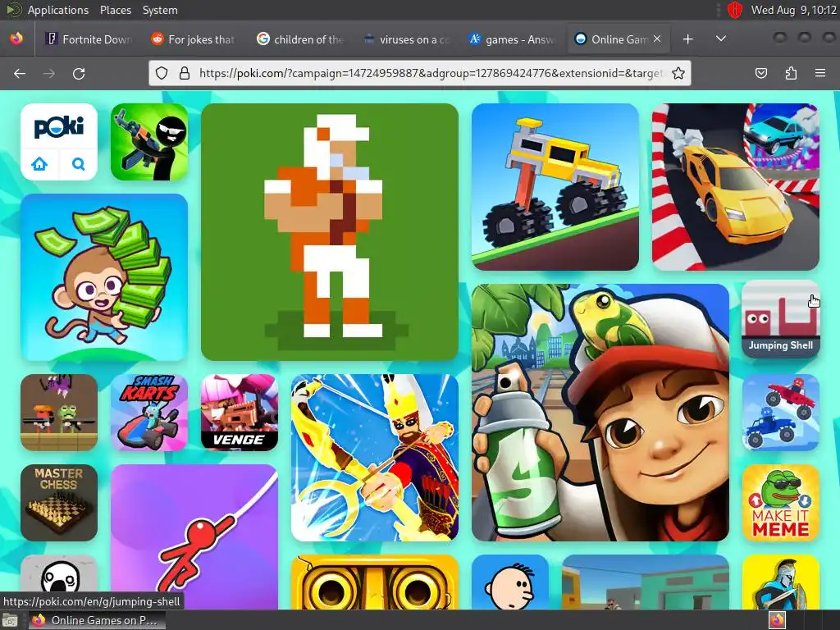Click the date and time clock
840x630 pixels.
(x=793, y=10)
